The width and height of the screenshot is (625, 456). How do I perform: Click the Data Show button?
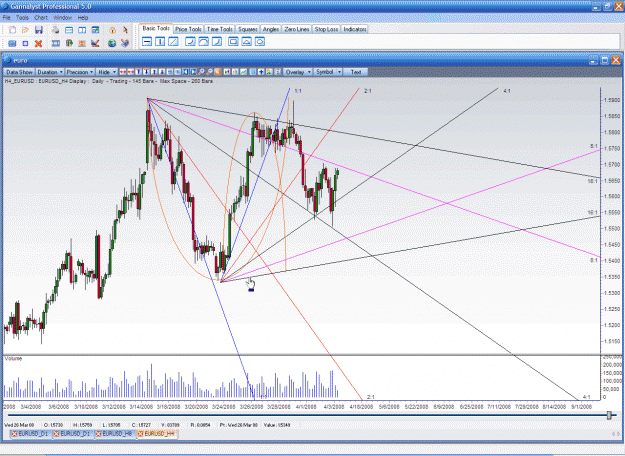coord(19,72)
